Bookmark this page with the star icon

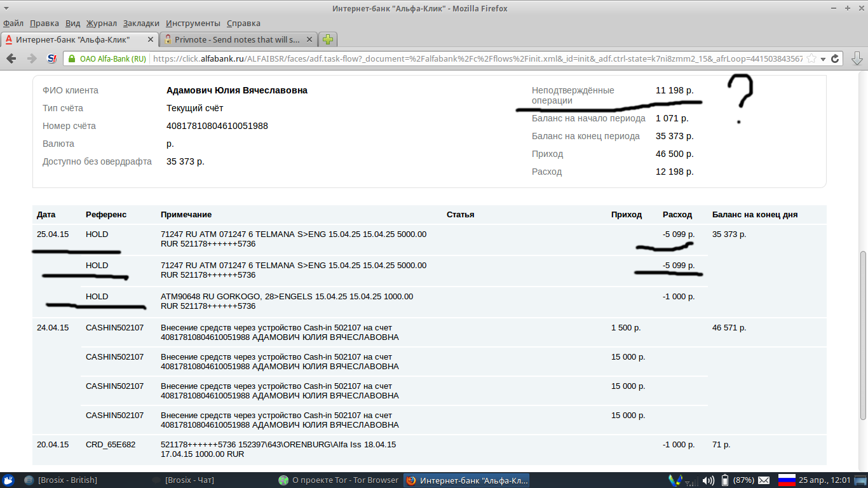(810, 58)
